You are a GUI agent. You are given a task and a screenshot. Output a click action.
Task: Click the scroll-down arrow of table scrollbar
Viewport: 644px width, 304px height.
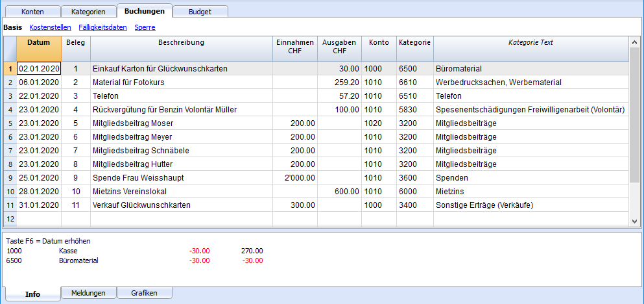coord(634,221)
